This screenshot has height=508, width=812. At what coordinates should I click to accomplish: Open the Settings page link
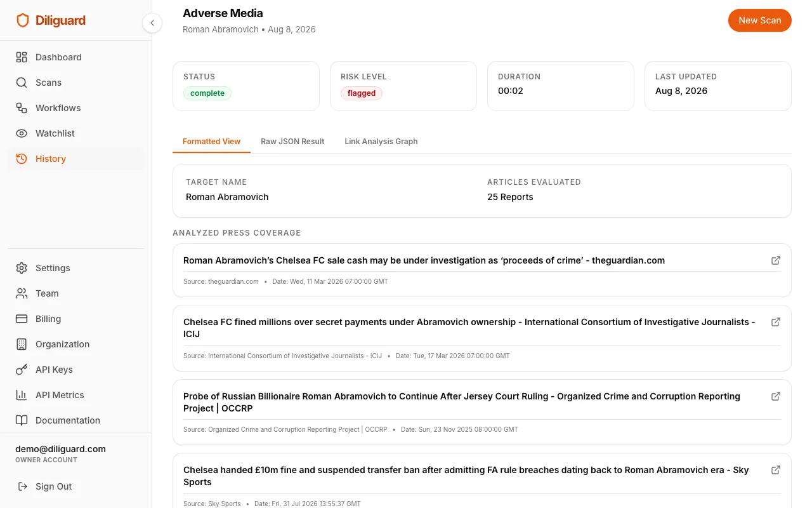click(75, 268)
